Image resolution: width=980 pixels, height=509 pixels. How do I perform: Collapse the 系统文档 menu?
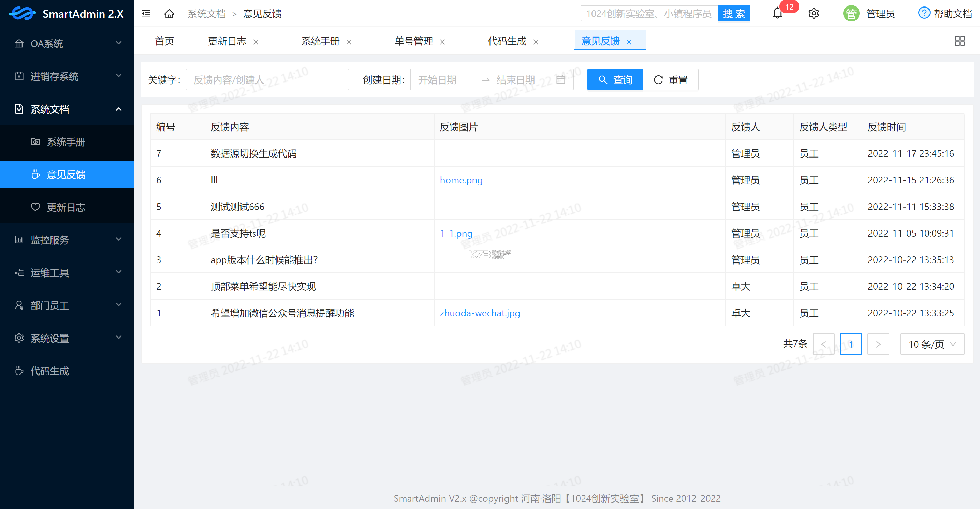pyautogui.click(x=67, y=109)
